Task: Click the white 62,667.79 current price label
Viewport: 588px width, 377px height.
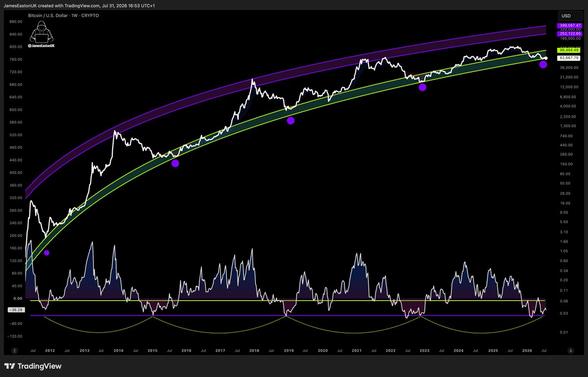Action: click(569, 58)
